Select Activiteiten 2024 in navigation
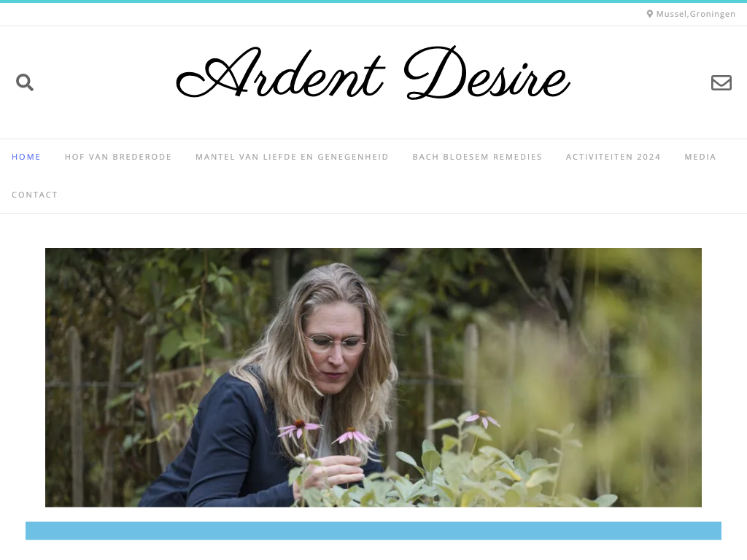Screen dimensions: 747x560 (x=613, y=157)
